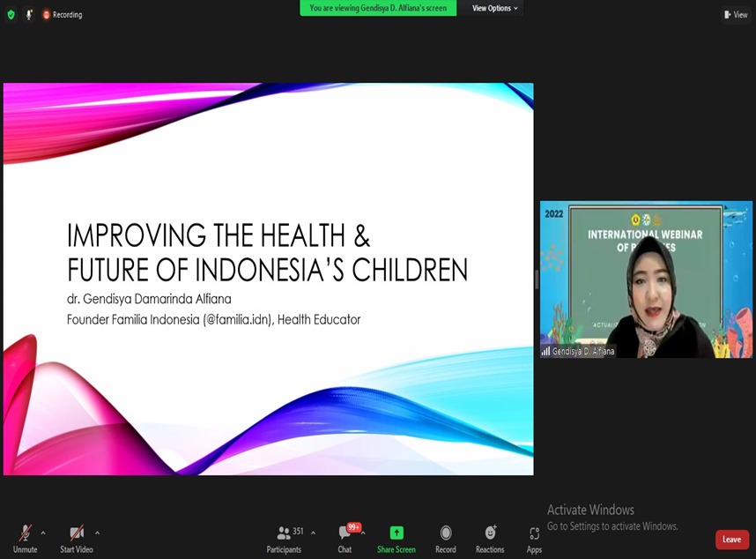Image resolution: width=756 pixels, height=559 pixels.
Task: Expand the arrow next to Chat
Action: pyautogui.click(x=363, y=533)
